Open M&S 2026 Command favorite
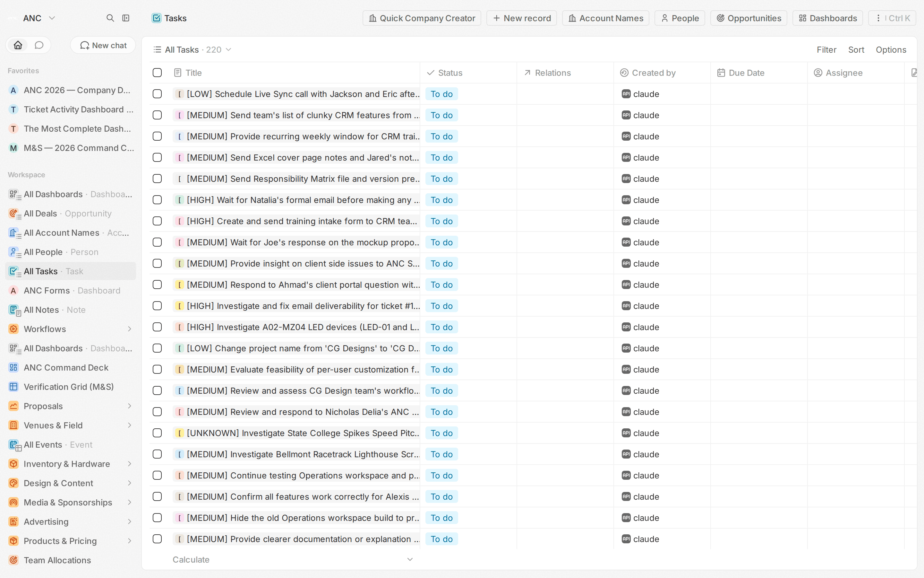924x578 pixels. [x=71, y=148]
